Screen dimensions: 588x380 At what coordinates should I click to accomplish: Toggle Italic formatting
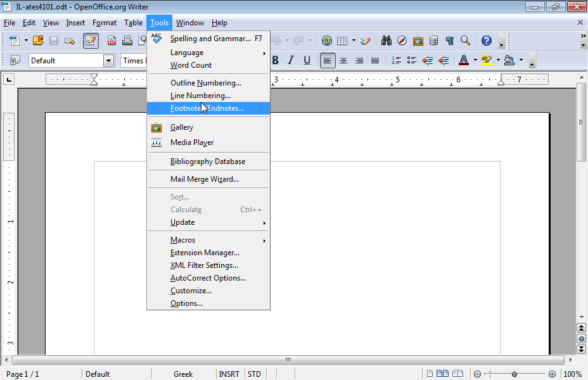291,60
